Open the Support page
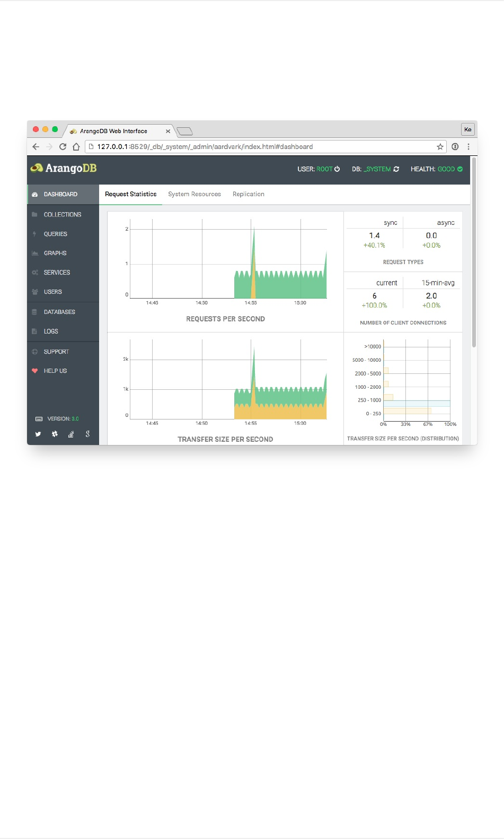The image size is (504, 839). click(63, 352)
